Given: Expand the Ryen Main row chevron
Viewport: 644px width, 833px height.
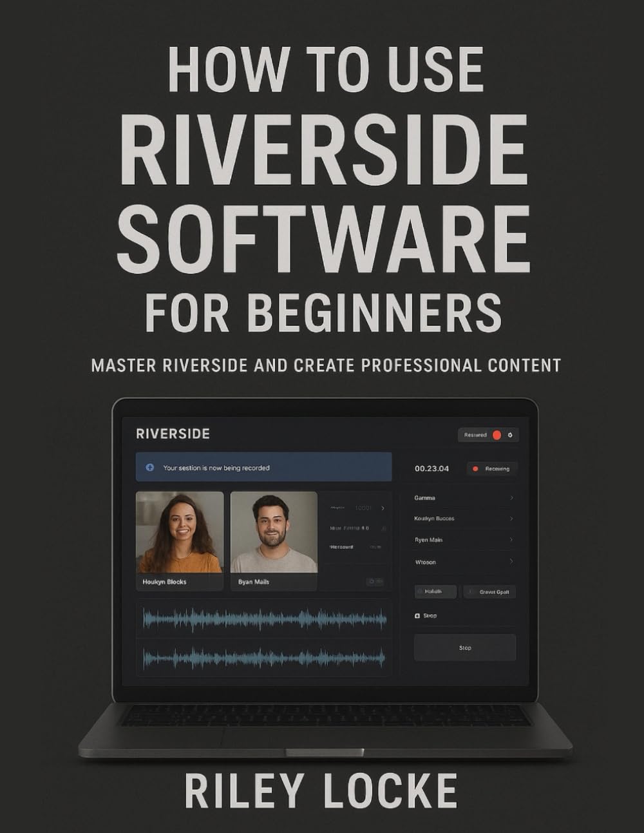Looking at the screenshot, I should click(511, 540).
